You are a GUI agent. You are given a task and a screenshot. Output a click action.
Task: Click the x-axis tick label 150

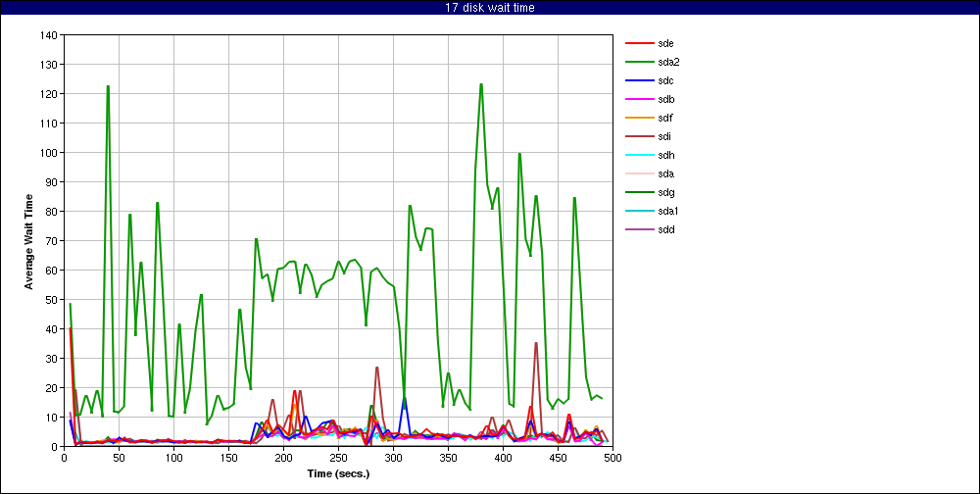[x=228, y=457]
